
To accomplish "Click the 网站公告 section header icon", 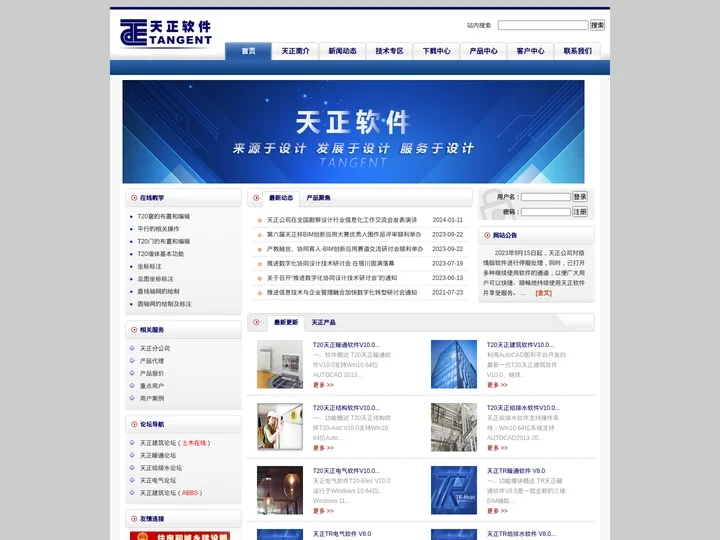I will click(487, 235).
